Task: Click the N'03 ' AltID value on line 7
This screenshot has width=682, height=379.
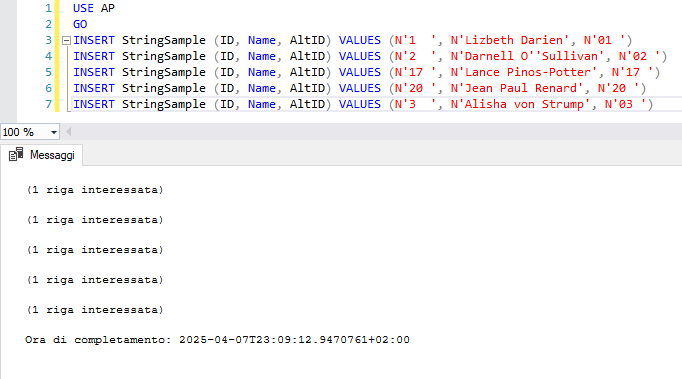Action: [x=625, y=104]
